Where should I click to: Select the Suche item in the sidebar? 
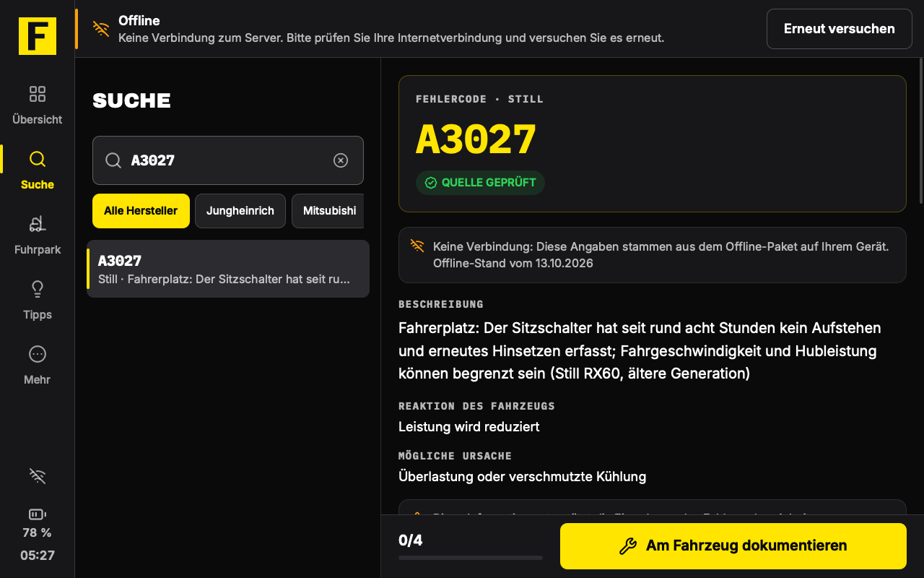coord(38,171)
